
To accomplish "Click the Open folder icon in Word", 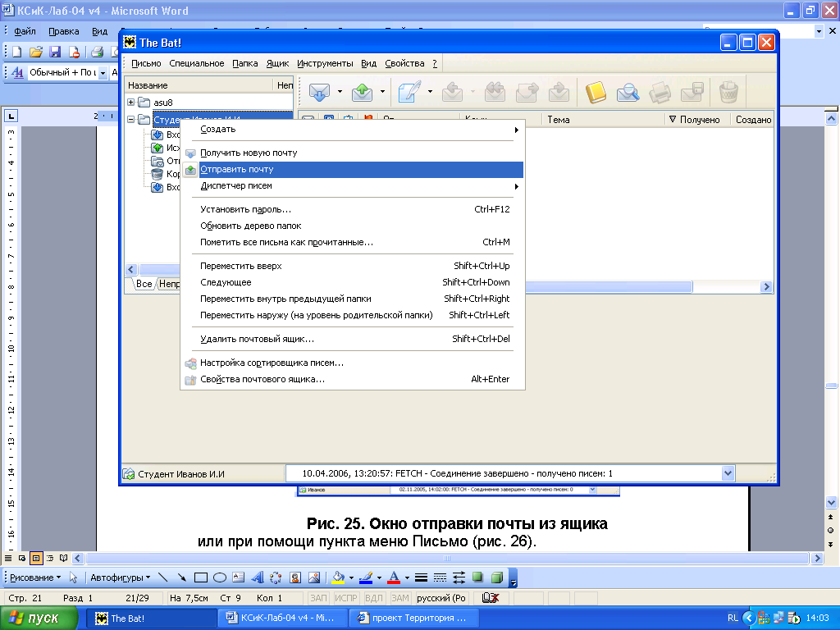I will pyautogui.click(x=36, y=52).
